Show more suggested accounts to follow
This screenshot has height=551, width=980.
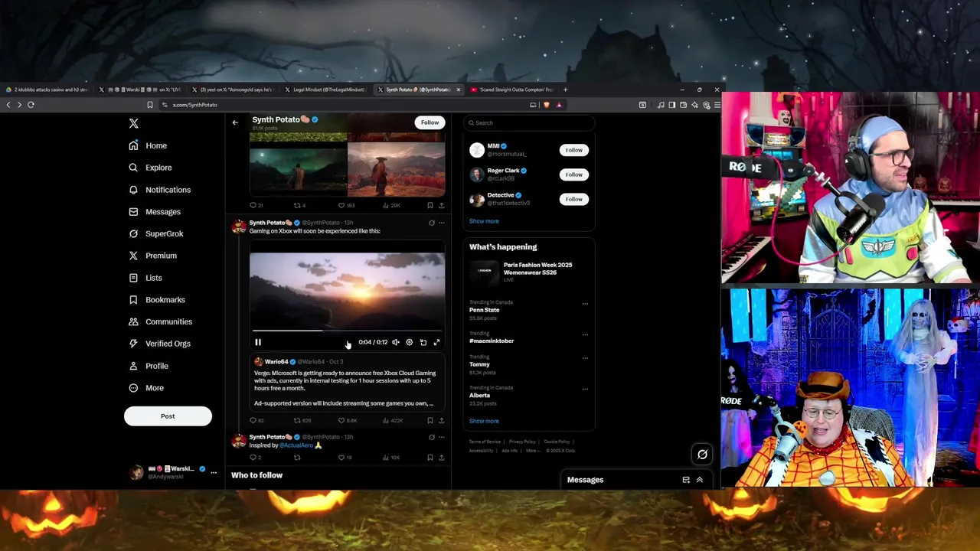click(x=484, y=221)
